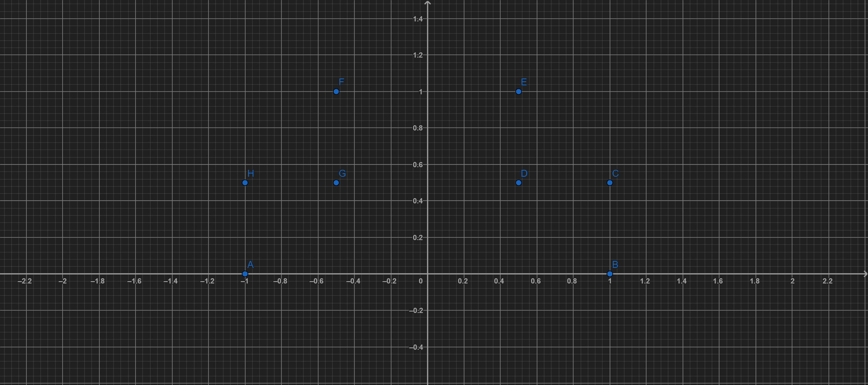868x385 pixels.
Task: Select point B on the positive x-axis
Action: click(609, 274)
